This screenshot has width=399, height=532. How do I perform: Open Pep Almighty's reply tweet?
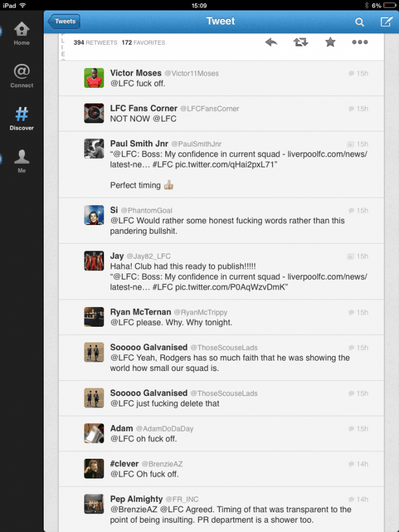click(221, 509)
